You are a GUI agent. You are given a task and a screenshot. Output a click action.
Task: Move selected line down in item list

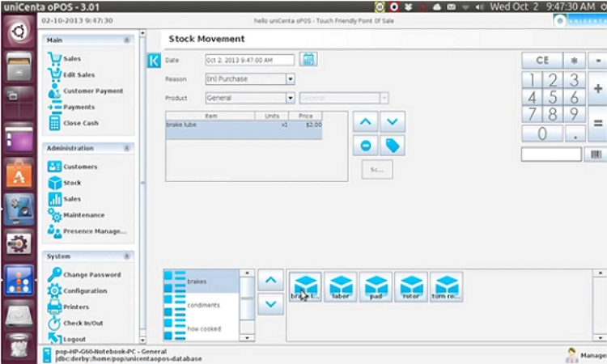pos(393,122)
